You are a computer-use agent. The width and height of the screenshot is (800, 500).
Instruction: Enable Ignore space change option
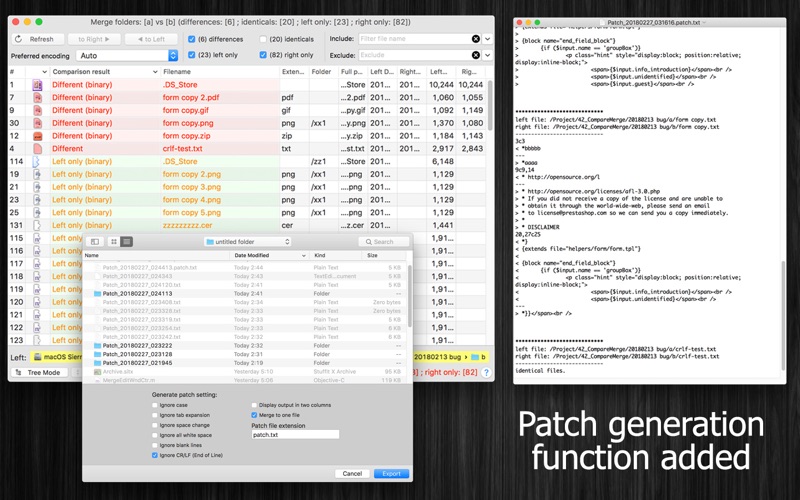[x=155, y=425]
